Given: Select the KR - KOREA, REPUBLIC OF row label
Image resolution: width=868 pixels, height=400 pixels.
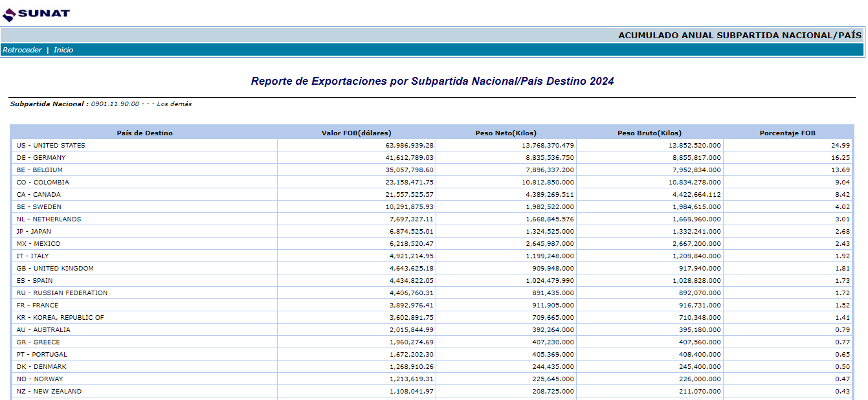Looking at the screenshot, I should click(61, 318).
